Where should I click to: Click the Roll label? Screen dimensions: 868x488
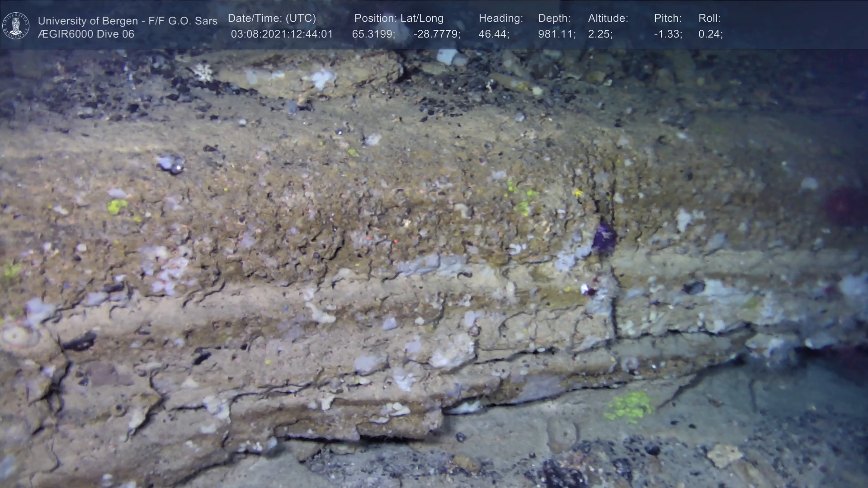709,19
